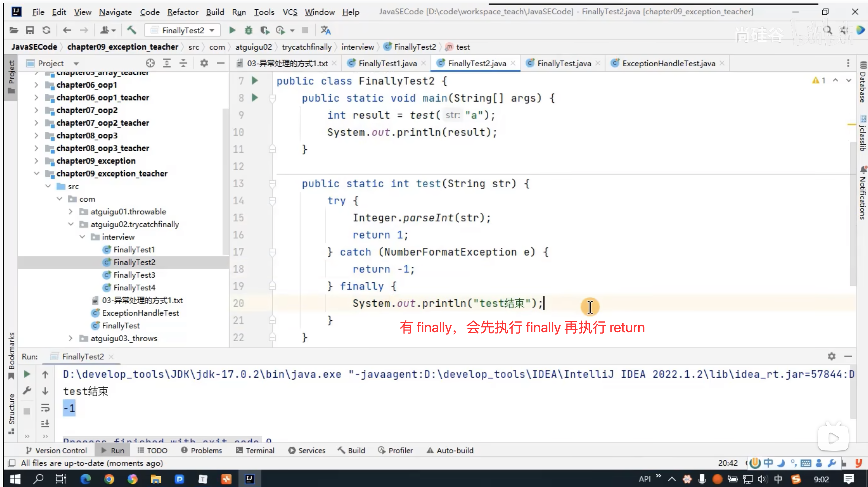Toggle scroll to end in Run console
Screen dimensions: 868x487
[45, 423]
